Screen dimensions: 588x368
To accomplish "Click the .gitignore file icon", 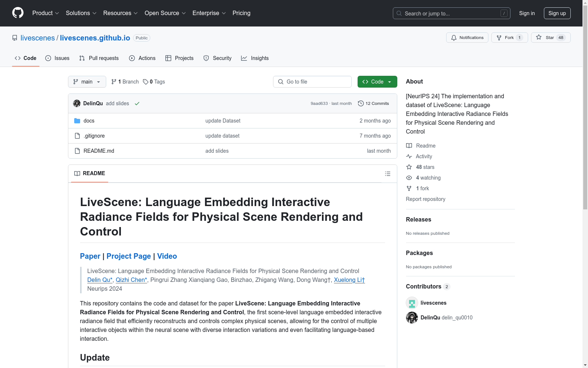I will coord(77,136).
